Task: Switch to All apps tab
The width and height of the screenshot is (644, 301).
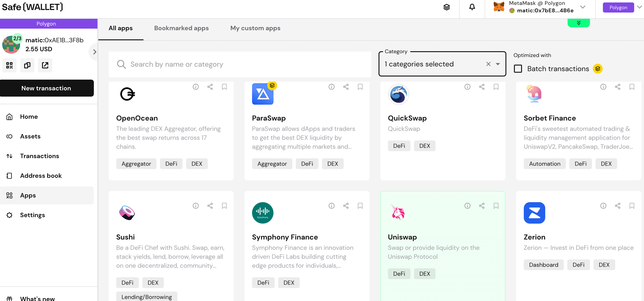Action: [x=120, y=28]
